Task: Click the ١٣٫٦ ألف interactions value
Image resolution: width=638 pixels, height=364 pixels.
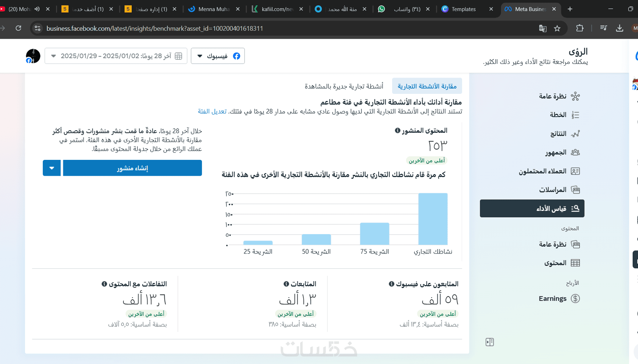Action: coord(144,299)
